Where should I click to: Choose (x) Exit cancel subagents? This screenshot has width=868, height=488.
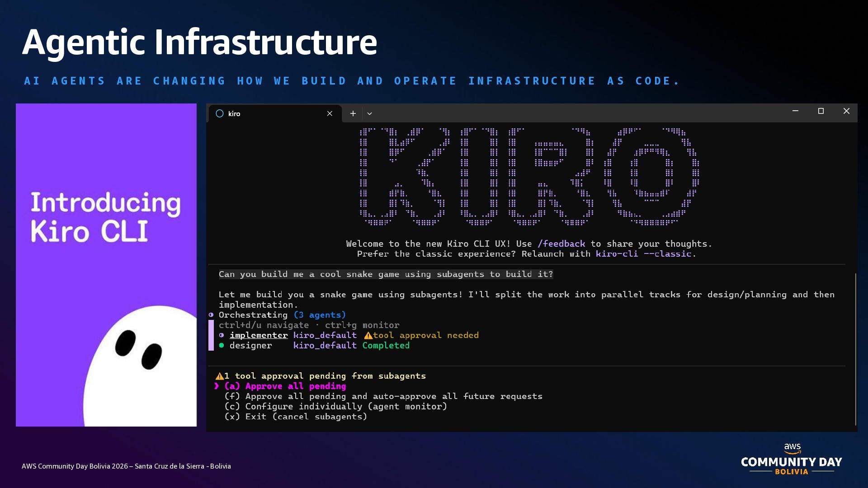point(296,417)
